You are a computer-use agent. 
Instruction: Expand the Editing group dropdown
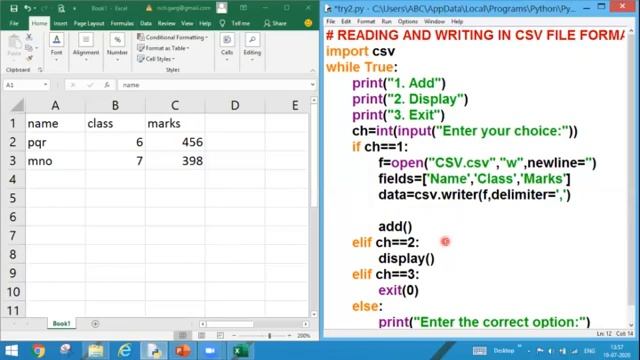point(252,60)
